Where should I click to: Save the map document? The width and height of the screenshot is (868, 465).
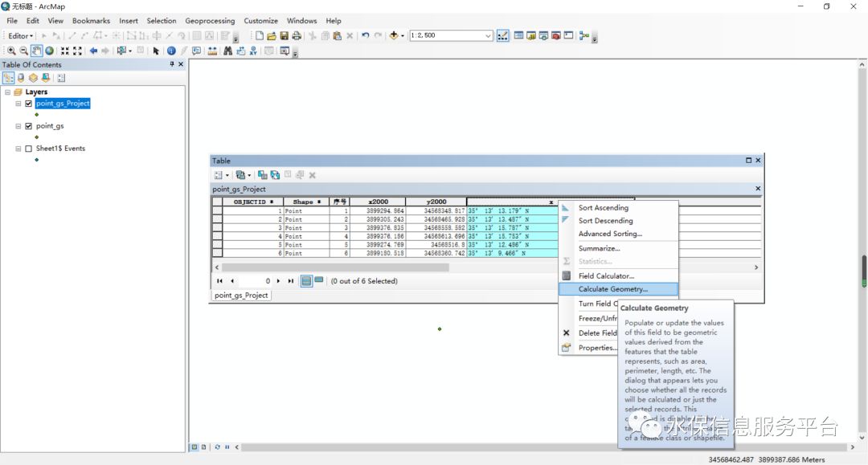coord(284,36)
